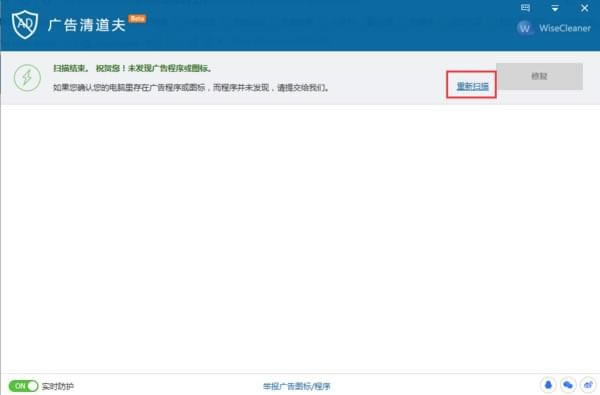Click the WeChat chat bubbles icon
The height and width of the screenshot is (395, 600).
pos(568,385)
